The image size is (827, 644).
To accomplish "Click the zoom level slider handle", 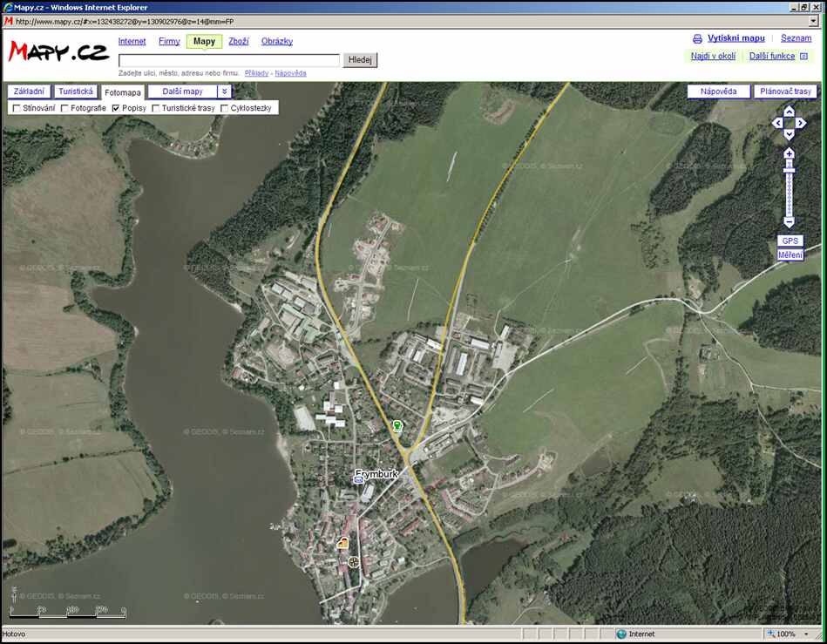I will pyautogui.click(x=789, y=169).
